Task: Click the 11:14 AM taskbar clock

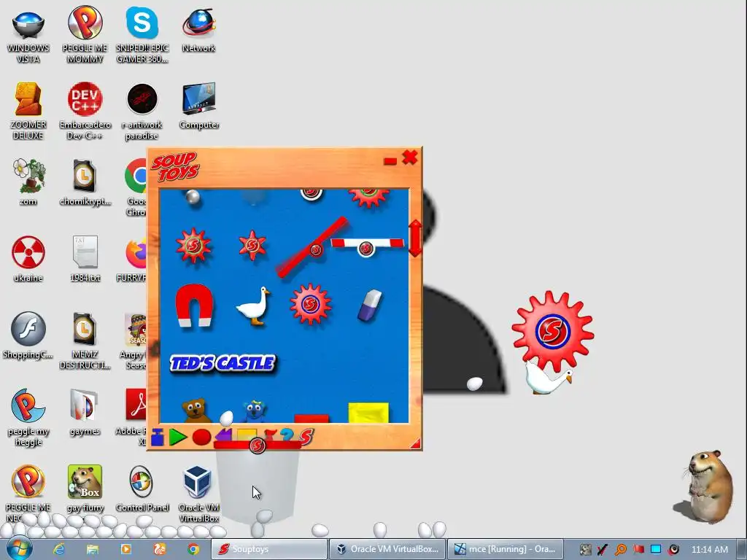Action: (709, 549)
